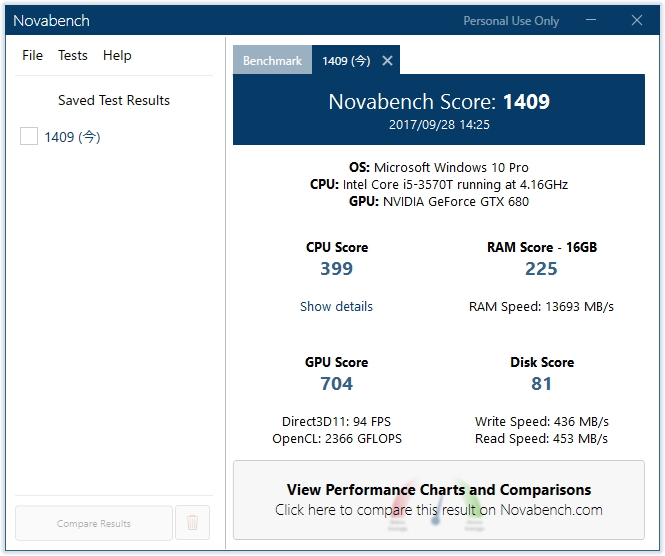This screenshot has height=556, width=665.
Task: Expand CPU score via Show details
Action: click(x=336, y=306)
